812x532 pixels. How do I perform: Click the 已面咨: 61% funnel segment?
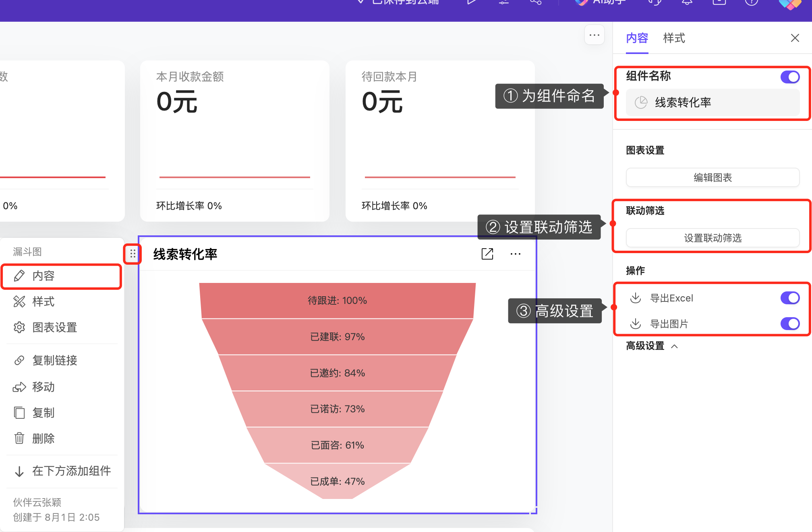tap(338, 445)
